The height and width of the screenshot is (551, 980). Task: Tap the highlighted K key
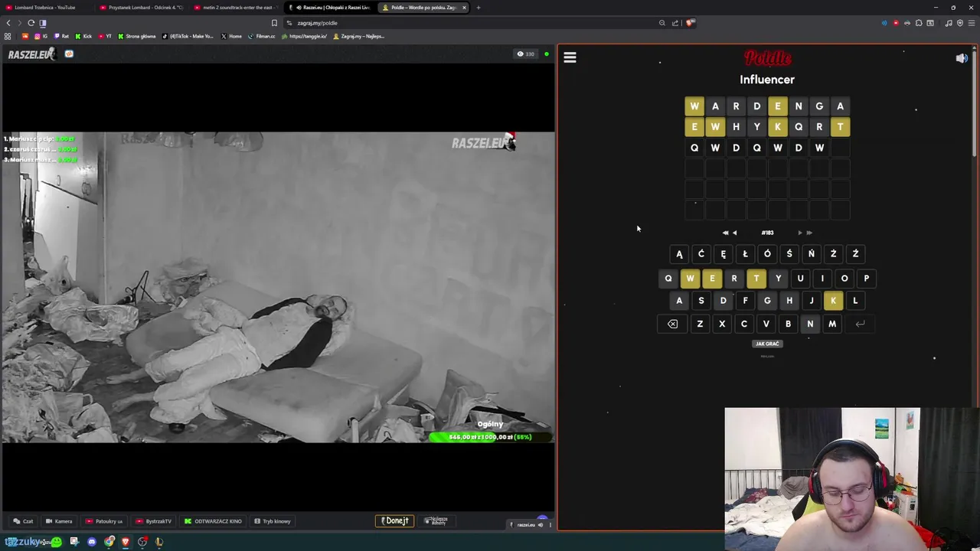coord(833,301)
